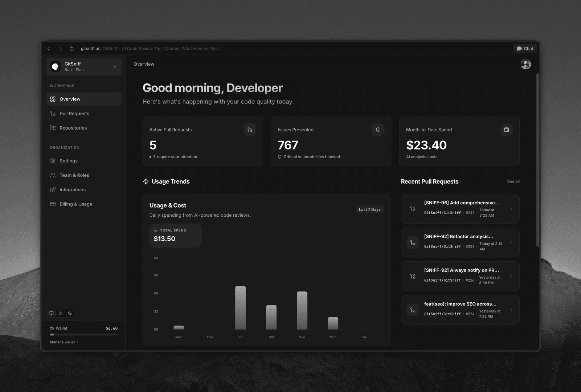Image resolution: width=581 pixels, height=392 pixels.
Task: Select system theme with the monitor icon
Action: tap(51, 313)
